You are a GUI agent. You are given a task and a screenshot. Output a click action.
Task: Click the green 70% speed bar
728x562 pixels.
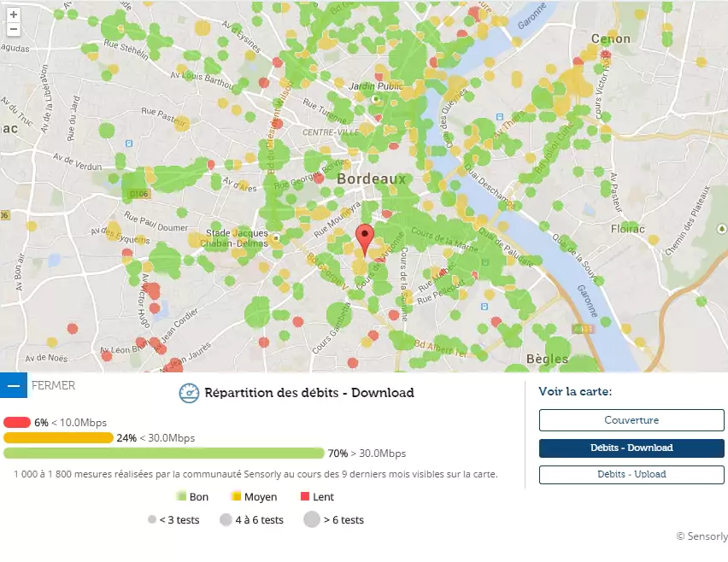tap(164, 453)
